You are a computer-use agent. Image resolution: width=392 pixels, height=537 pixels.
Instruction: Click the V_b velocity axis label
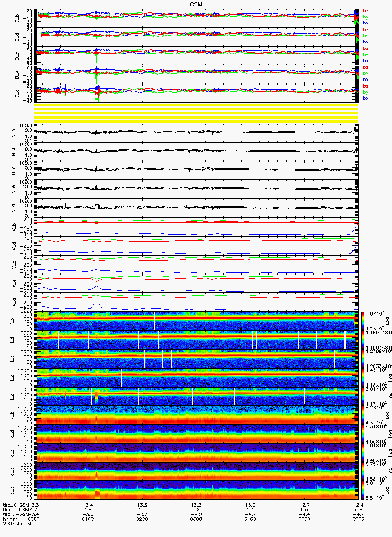[x=14, y=227]
